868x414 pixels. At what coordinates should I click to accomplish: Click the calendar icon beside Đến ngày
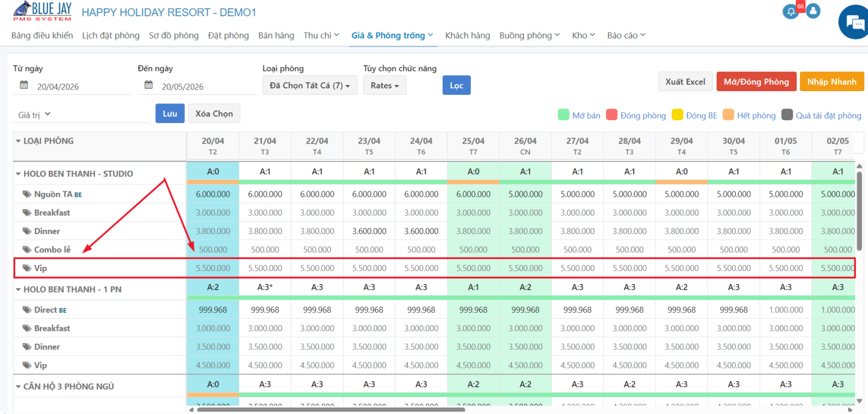coord(149,85)
